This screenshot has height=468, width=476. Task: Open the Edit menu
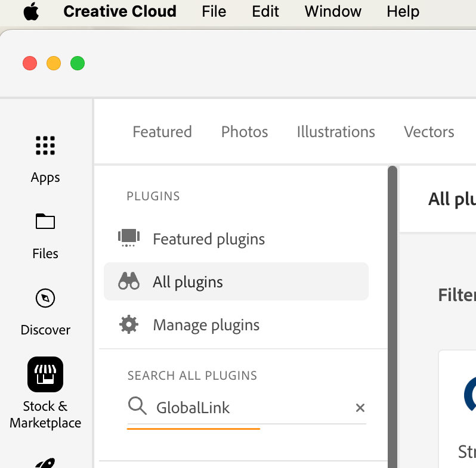(265, 11)
